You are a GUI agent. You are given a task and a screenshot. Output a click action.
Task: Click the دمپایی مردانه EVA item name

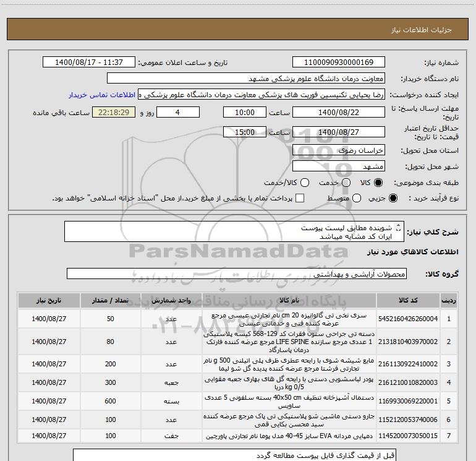coord(289,436)
